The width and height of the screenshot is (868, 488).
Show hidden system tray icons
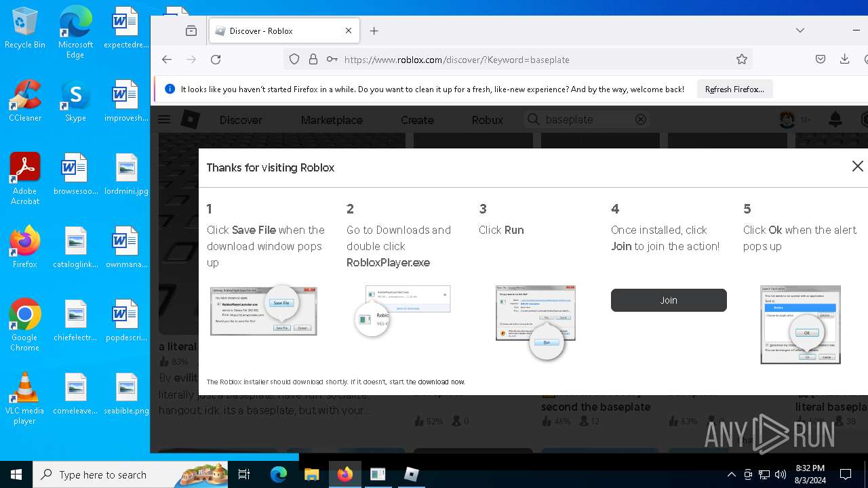tap(731, 474)
